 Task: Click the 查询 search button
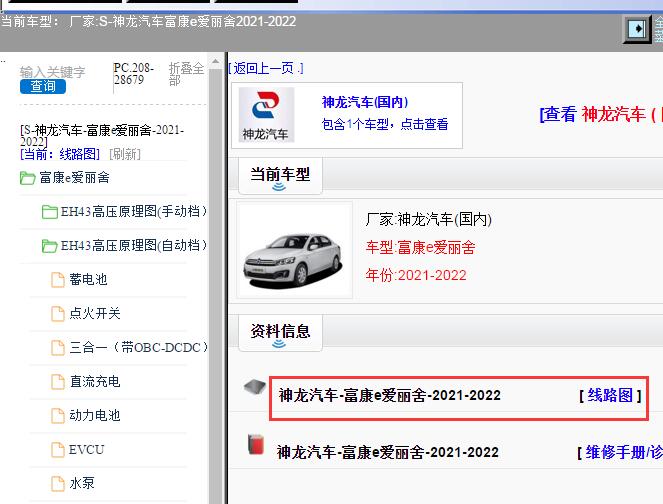click(x=43, y=86)
